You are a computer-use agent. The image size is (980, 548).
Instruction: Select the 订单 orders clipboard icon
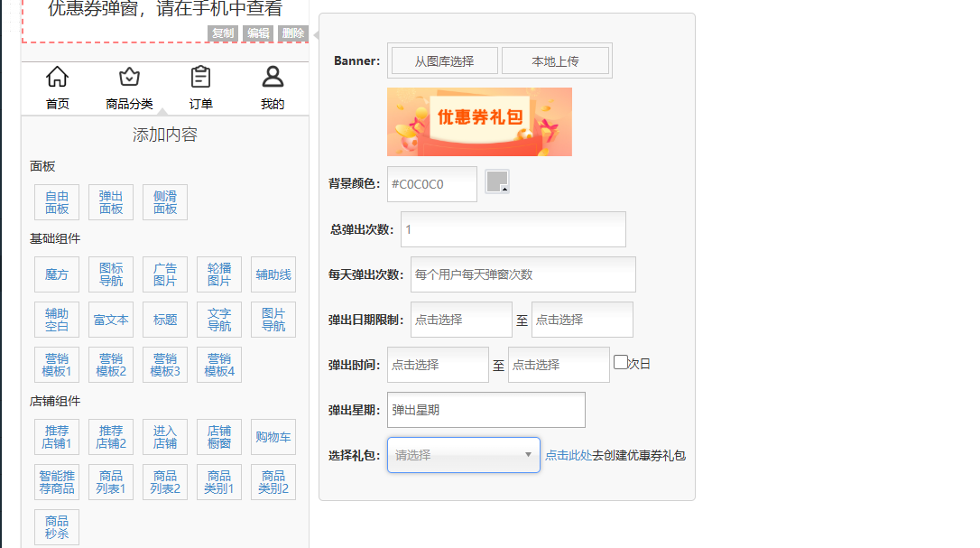pos(201,78)
